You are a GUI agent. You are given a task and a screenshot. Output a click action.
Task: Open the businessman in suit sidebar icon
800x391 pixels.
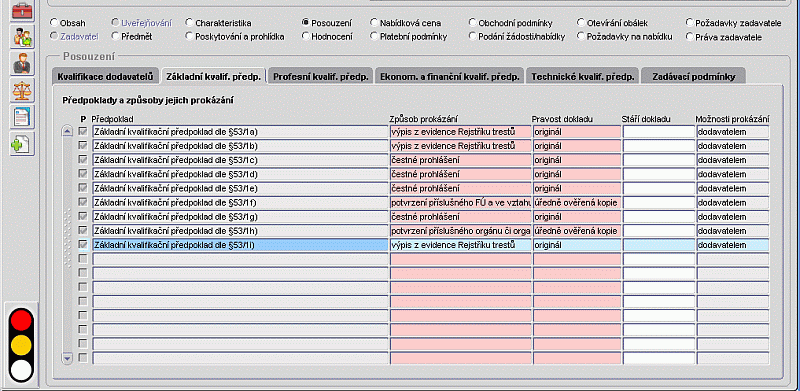click(x=22, y=63)
